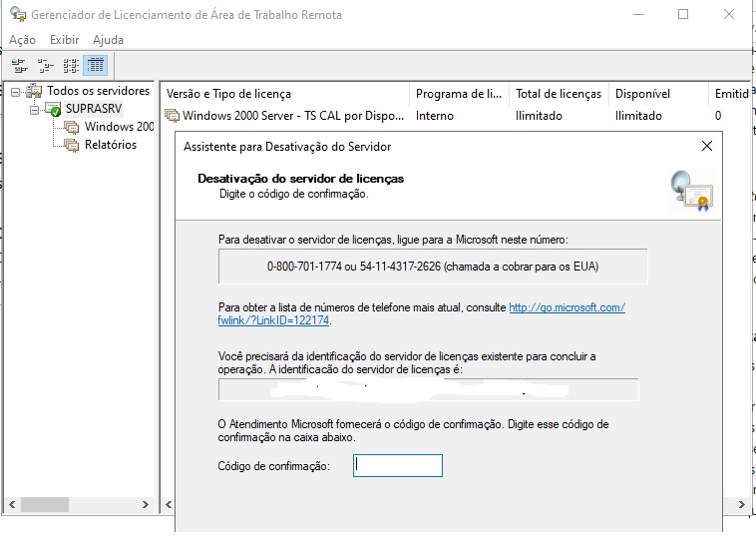The width and height of the screenshot is (756, 556).
Task: Sort by Versão e Tipo de licença column
Action: click(x=284, y=94)
